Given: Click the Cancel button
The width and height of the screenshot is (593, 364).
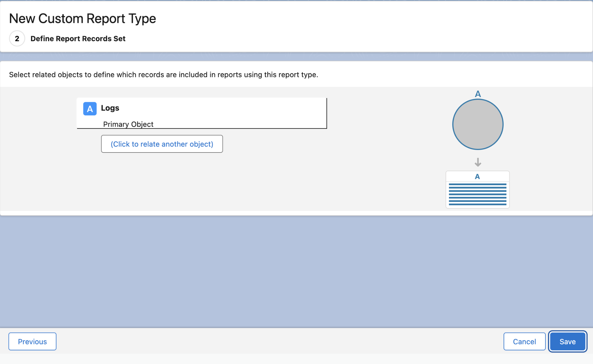Looking at the screenshot, I should click(524, 341).
